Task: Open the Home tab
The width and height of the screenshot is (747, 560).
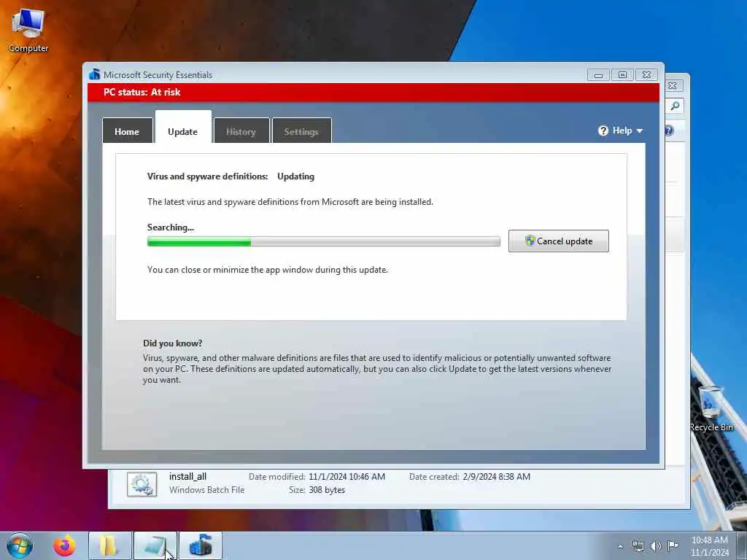Action: point(127,131)
